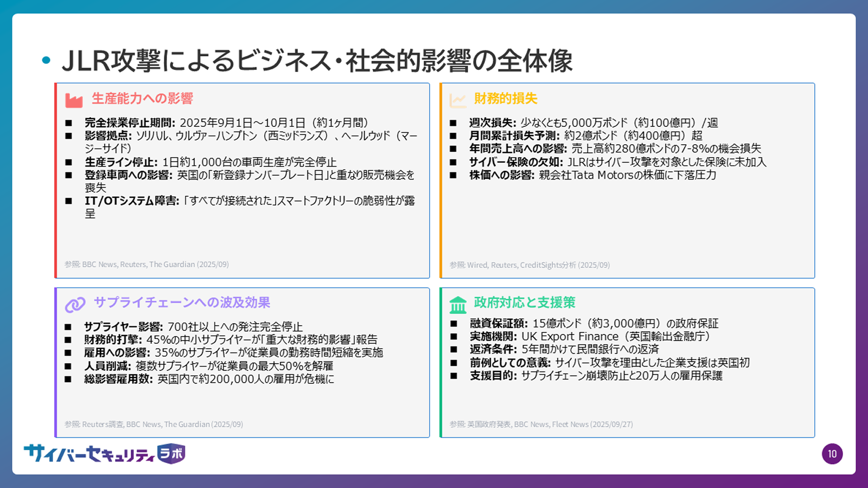Click the line chart icon beside 財務的損失

click(458, 100)
